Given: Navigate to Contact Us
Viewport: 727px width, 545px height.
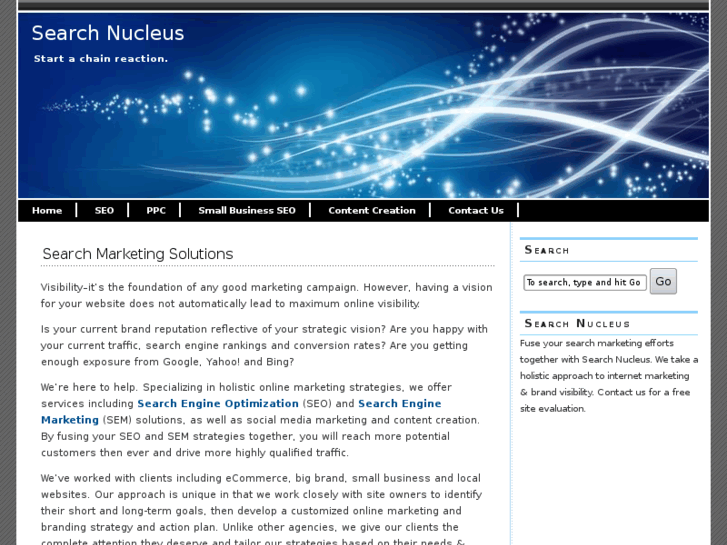Looking at the screenshot, I should tap(476, 210).
